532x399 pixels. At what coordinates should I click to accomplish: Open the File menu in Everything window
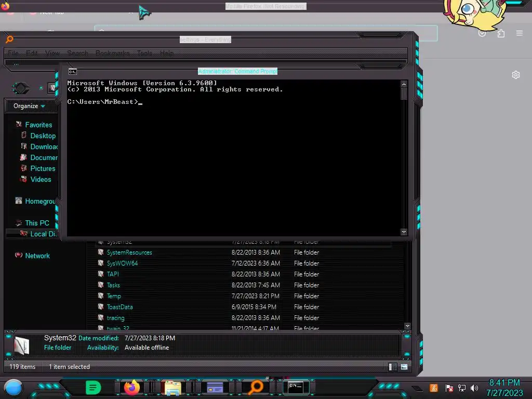(13, 54)
